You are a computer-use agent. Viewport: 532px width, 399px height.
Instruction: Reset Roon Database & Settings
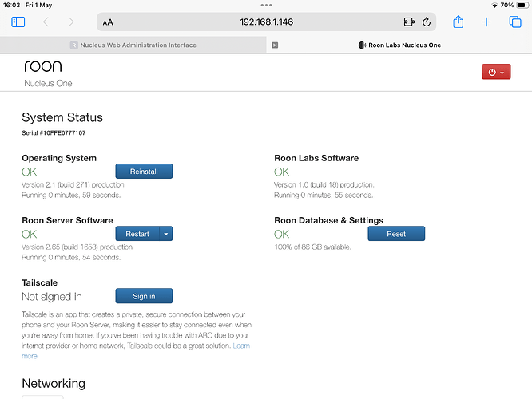[396, 234]
